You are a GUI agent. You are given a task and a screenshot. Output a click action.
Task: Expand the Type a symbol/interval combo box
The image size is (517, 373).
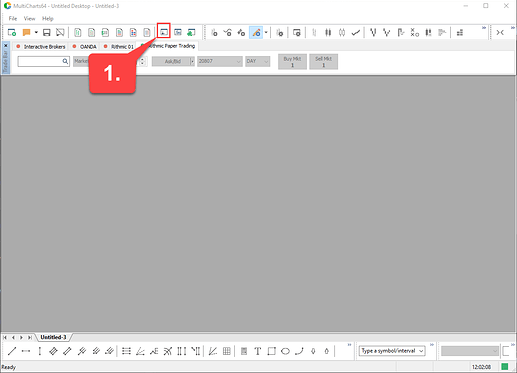tap(392, 351)
